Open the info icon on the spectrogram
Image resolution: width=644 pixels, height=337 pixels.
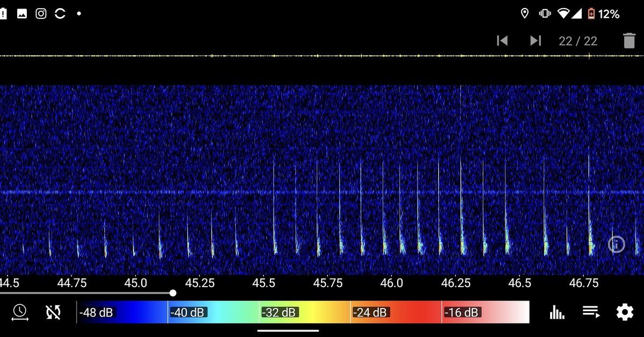[617, 244]
